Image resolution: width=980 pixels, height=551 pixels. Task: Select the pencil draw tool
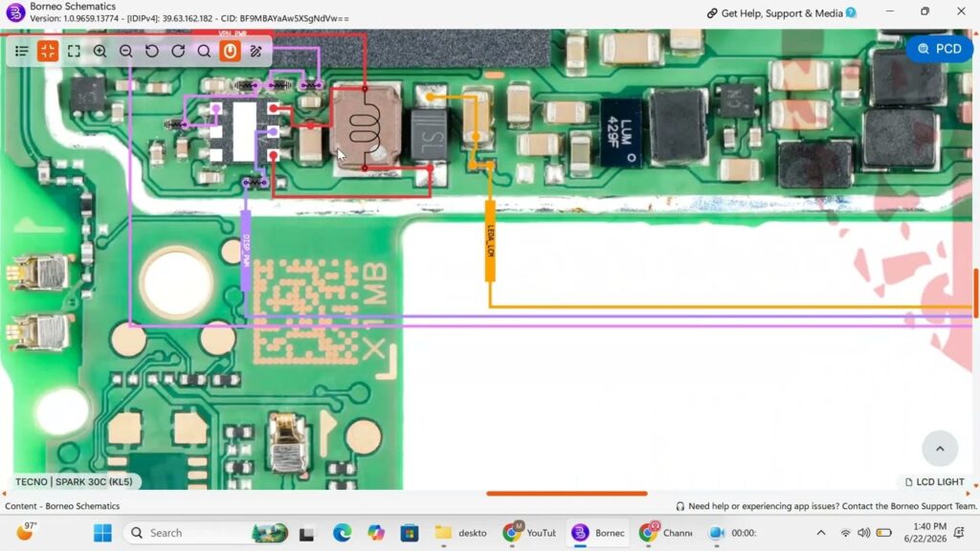pyautogui.click(x=256, y=51)
